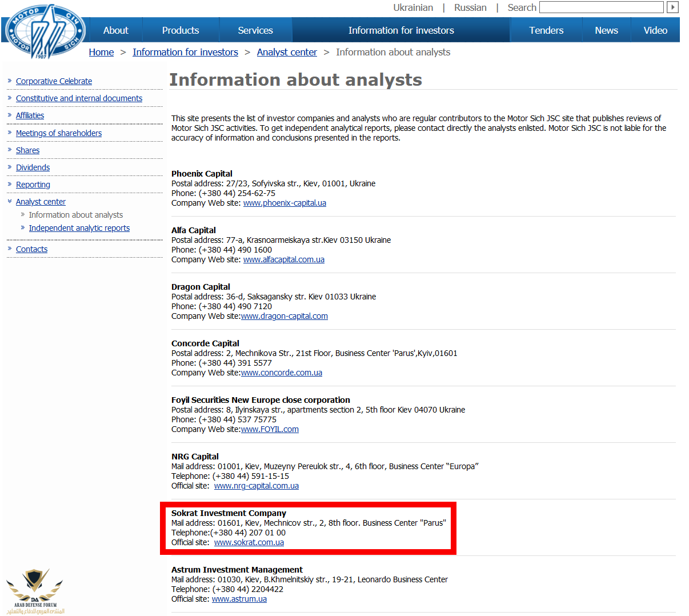Click the Foyil Securities New Europe heading
Viewport: 689px width, 616px height.
pos(261,400)
